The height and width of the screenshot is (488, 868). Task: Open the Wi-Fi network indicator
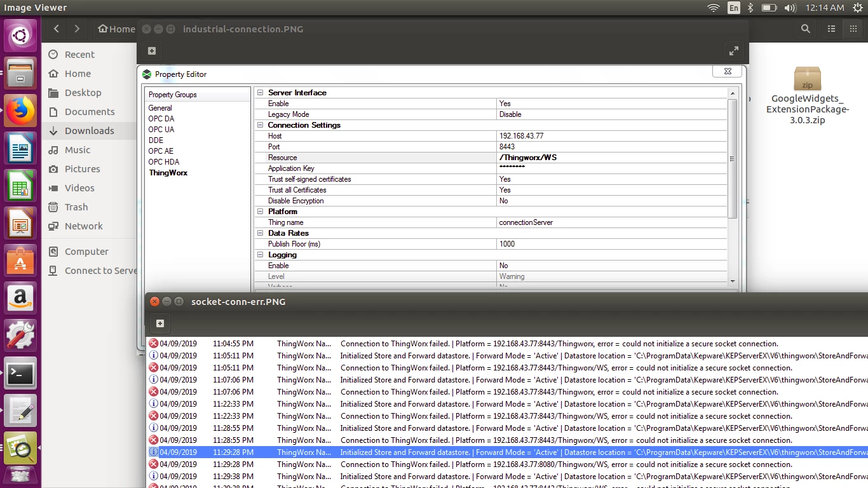pos(714,8)
